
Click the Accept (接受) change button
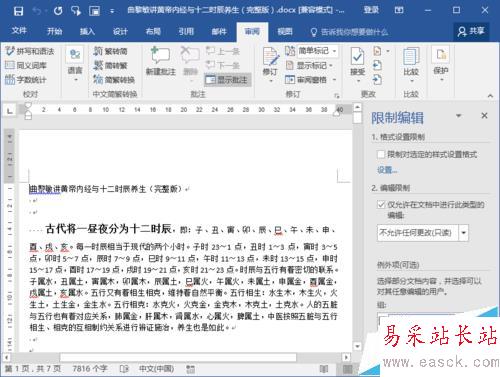coord(358,61)
